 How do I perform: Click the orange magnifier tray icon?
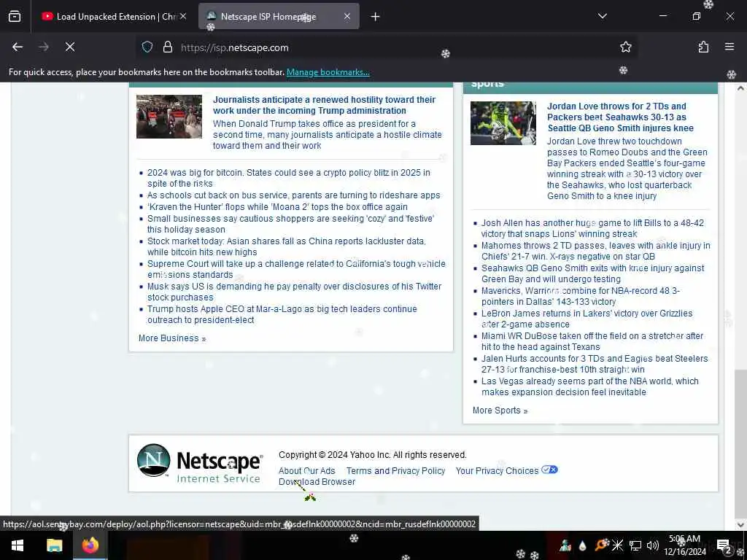[601, 545]
